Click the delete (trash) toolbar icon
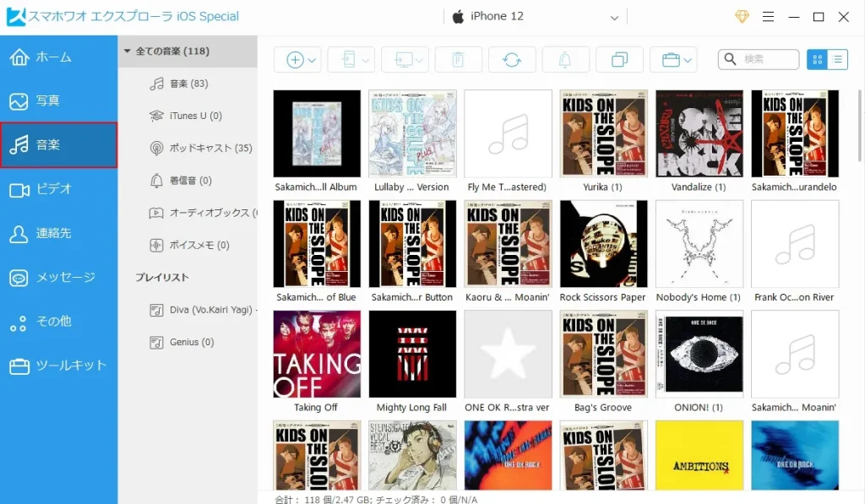Viewport: 865px width, 504px height. tap(458, 59)
